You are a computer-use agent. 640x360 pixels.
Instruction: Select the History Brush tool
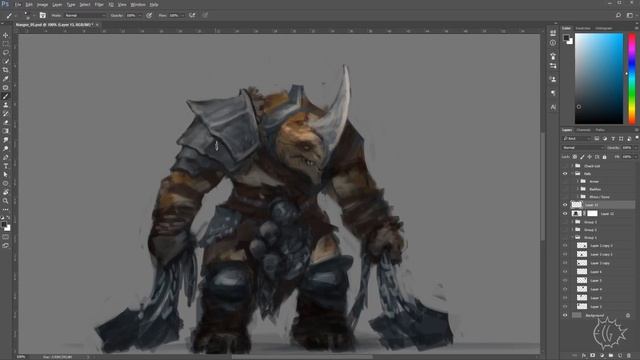click(5, 113)
